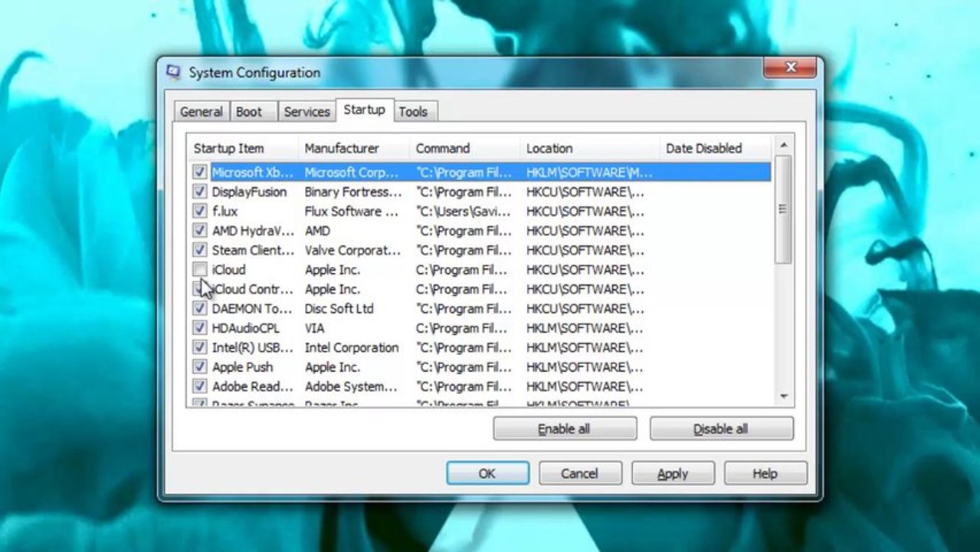
Task: Toggle the f.lux startup checkbox
Action: 200,211
